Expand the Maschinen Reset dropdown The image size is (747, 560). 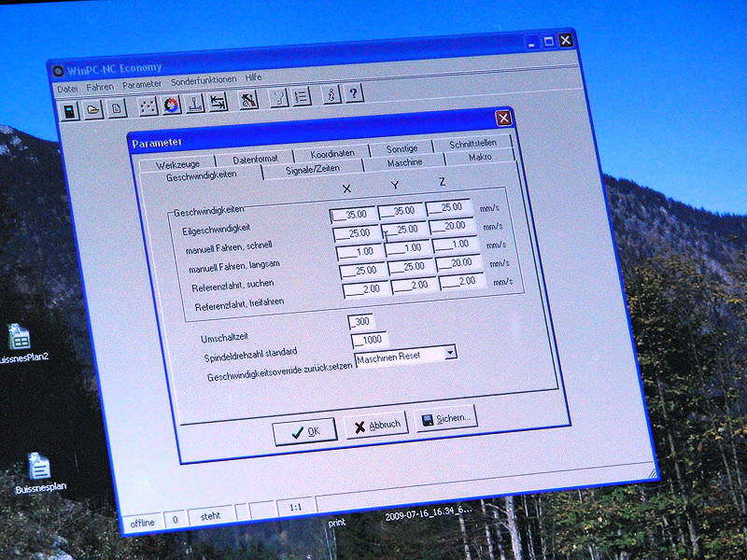click(450, 353)
